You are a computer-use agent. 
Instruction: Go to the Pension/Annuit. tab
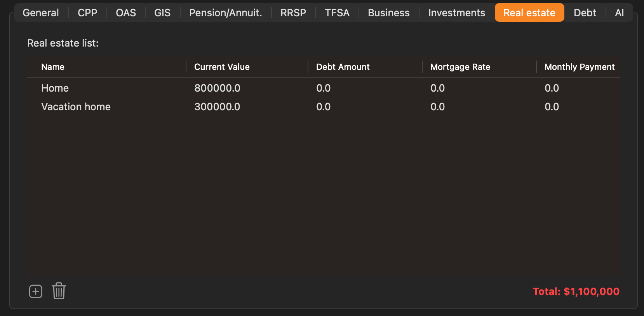pyautogui.click(x=226, y=13)
